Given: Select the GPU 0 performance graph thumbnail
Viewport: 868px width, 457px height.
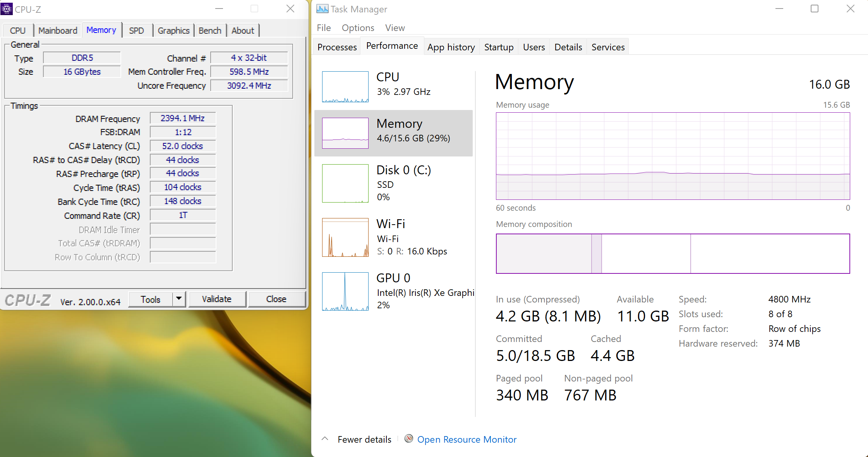Looking at the screenshot, I should (345, 291).
